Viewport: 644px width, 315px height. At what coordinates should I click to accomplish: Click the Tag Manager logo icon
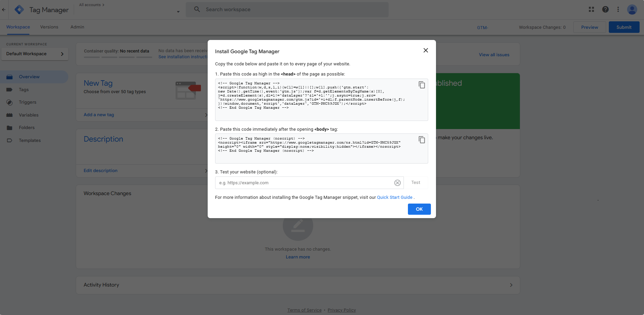[x=19, y=9]
